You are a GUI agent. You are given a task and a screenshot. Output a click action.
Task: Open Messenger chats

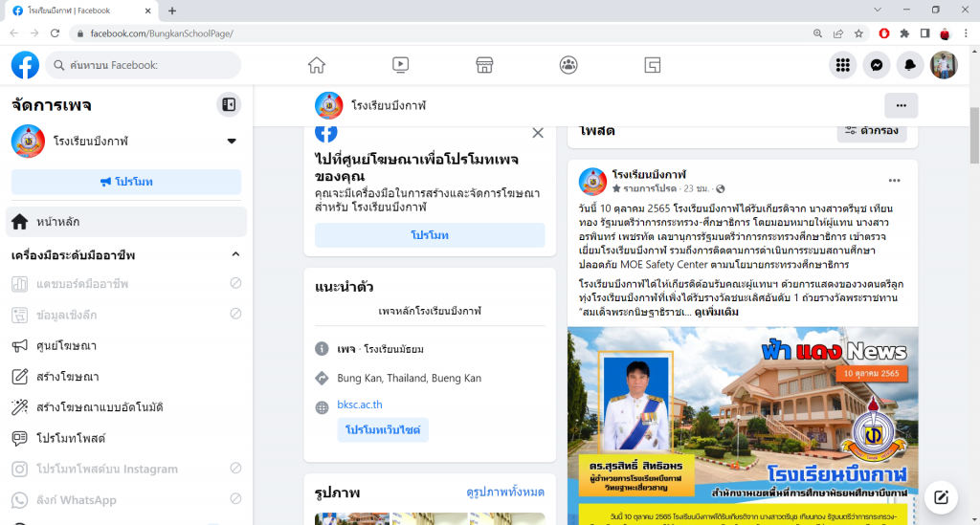(877, 65)
